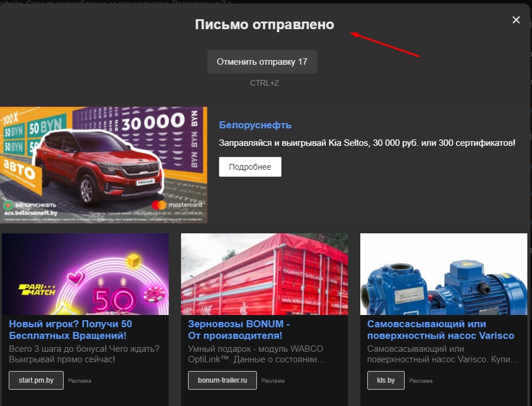The image size is (532, 406).
Task: Click 'Реклама' label next to start.pm.by
Action: point(79,380)
